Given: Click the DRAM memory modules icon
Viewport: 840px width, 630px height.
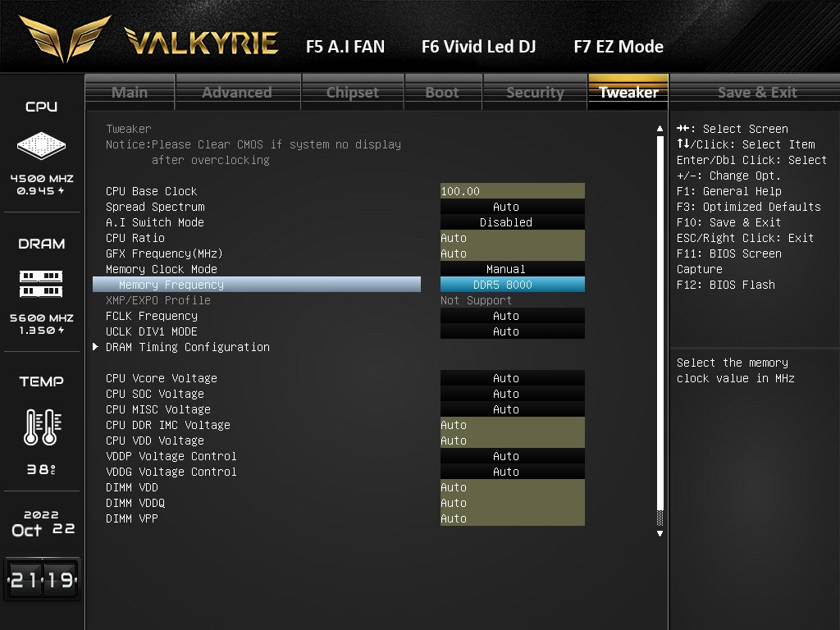Looking at the screenshot, I should coord(41,284).
